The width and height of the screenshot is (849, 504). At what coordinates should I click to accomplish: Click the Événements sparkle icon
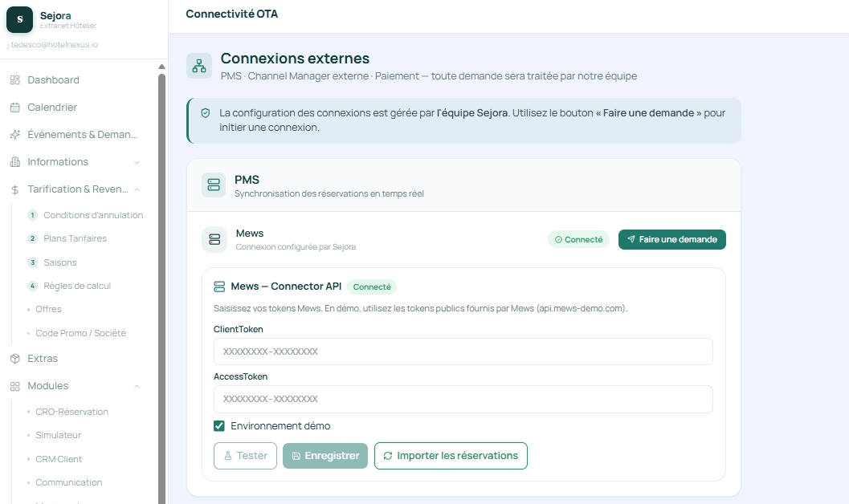[x=15, y=135]
